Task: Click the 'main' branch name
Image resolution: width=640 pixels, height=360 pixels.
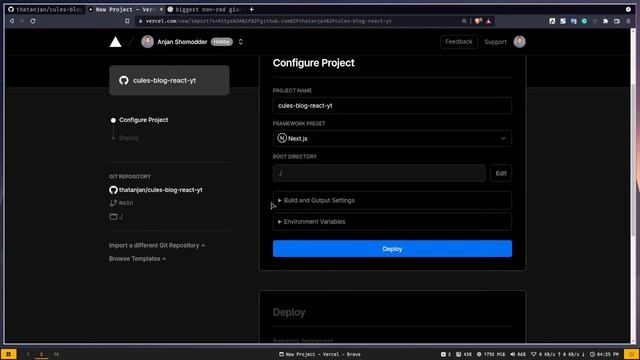Action: click(126, 203)
